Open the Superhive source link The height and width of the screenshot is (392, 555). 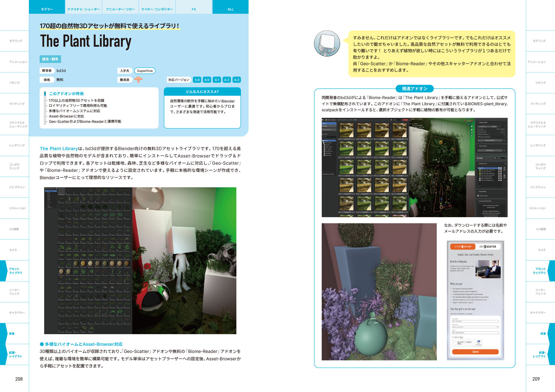pyautogui.click(x=145, y=71)
